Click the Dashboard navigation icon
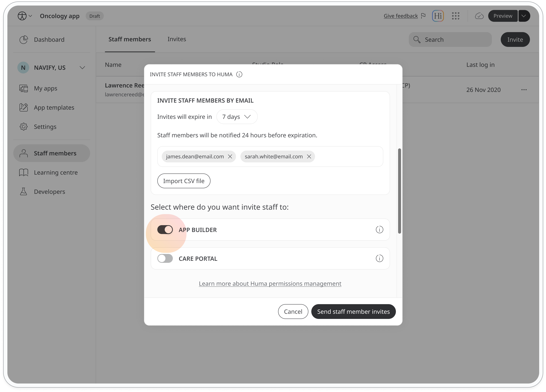 24,39
